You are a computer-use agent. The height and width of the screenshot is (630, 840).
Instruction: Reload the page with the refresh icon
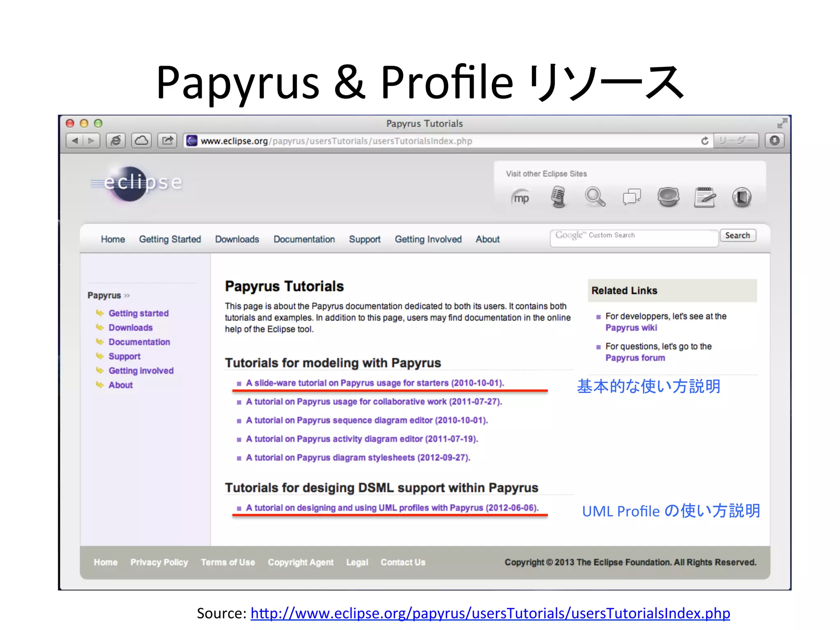(x=705, y=141)
